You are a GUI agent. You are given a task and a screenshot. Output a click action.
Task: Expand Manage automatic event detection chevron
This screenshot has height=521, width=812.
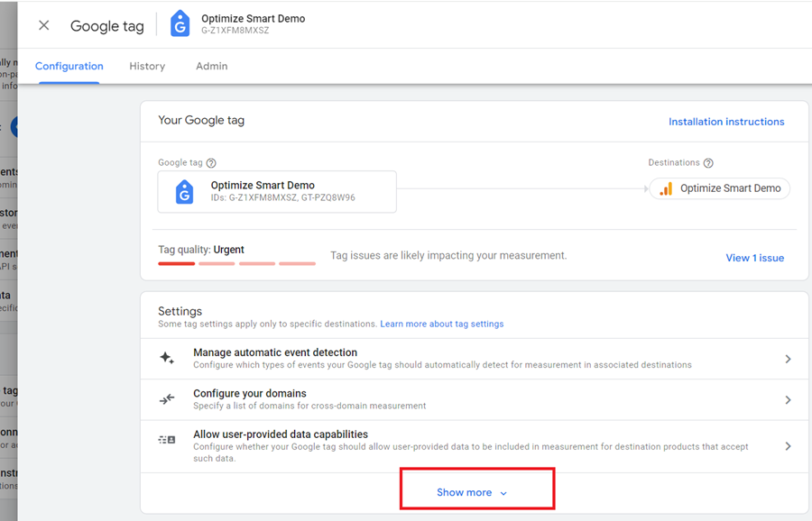click(x=788, y=359)
